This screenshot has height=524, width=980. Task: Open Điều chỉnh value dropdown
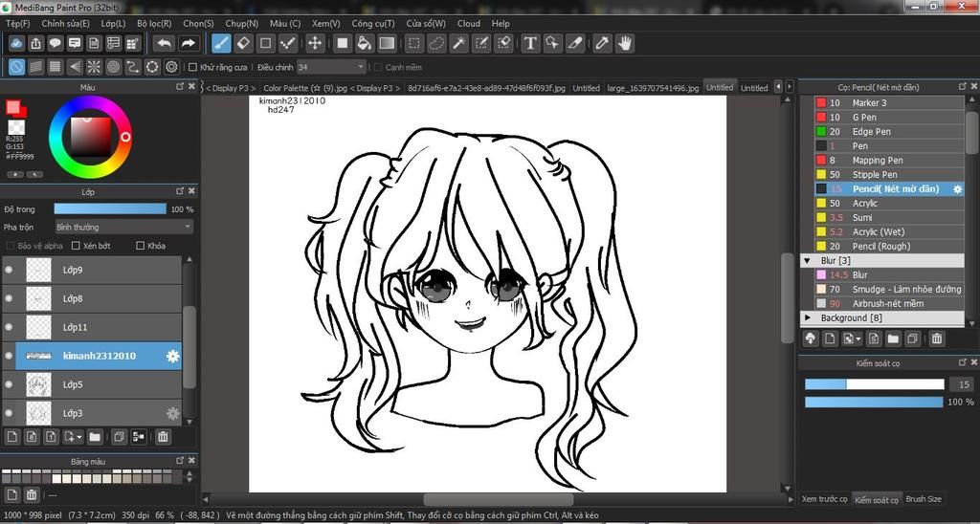click(331, 67)
